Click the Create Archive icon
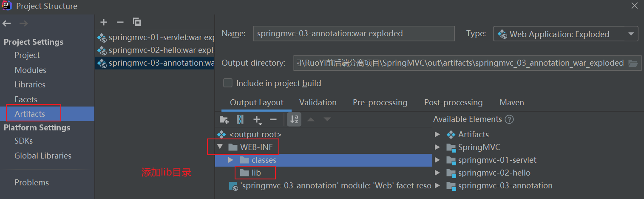 click(x=240, y=120)
